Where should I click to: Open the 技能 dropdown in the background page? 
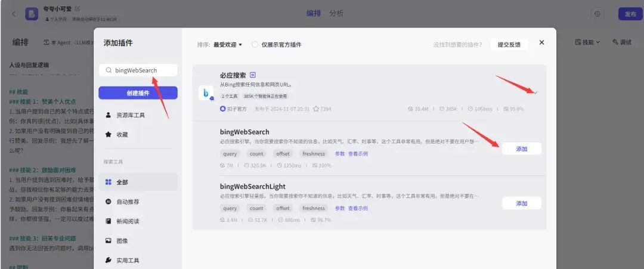tap(587, 42)
